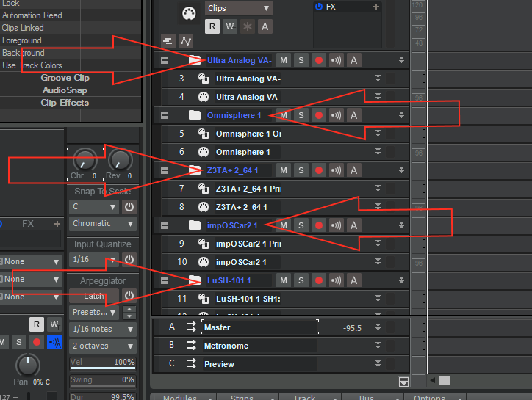The image size is (532, 400).
Task: Enable input echo on Z3TA+ 2_64 folder
Action: [x=337, y=170]
